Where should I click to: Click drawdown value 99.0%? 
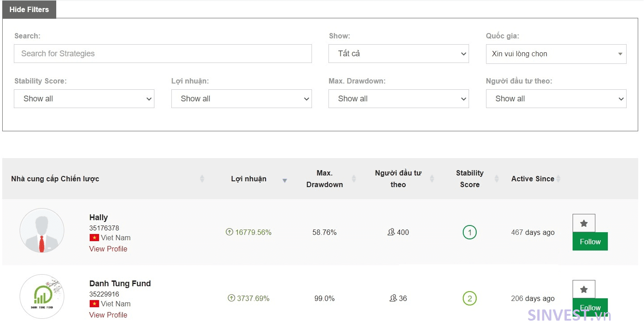click(324, 298)
